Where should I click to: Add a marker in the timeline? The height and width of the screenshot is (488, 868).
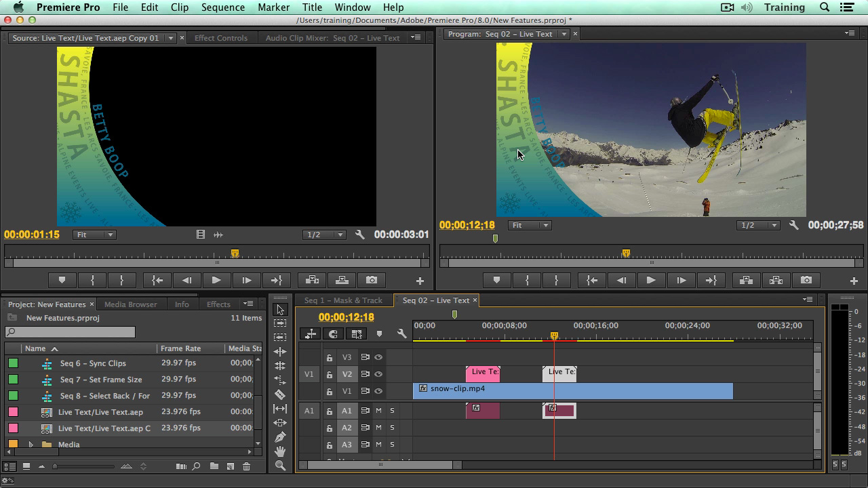[x=379, y=333]
